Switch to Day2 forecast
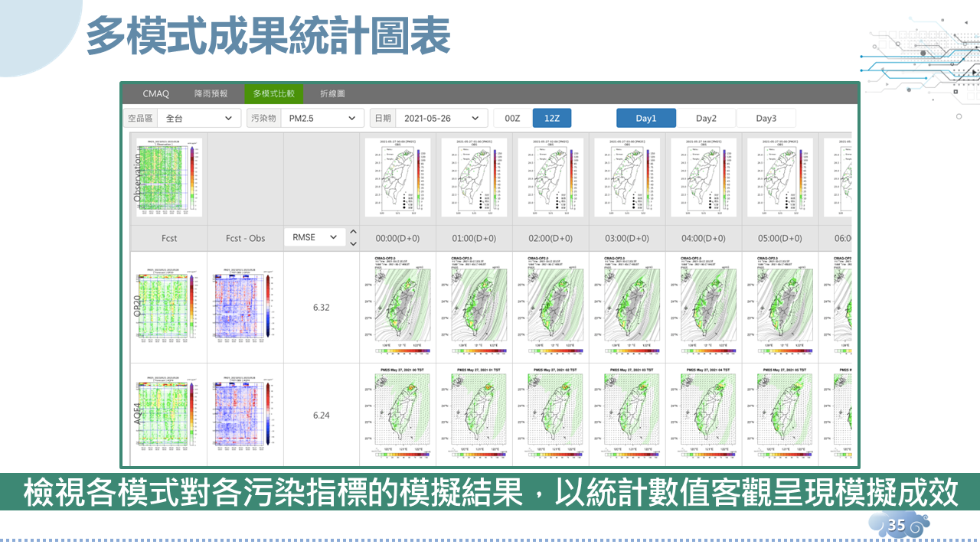Image resolution: width=980 pixels, height=551 pixels. [706, 119]
